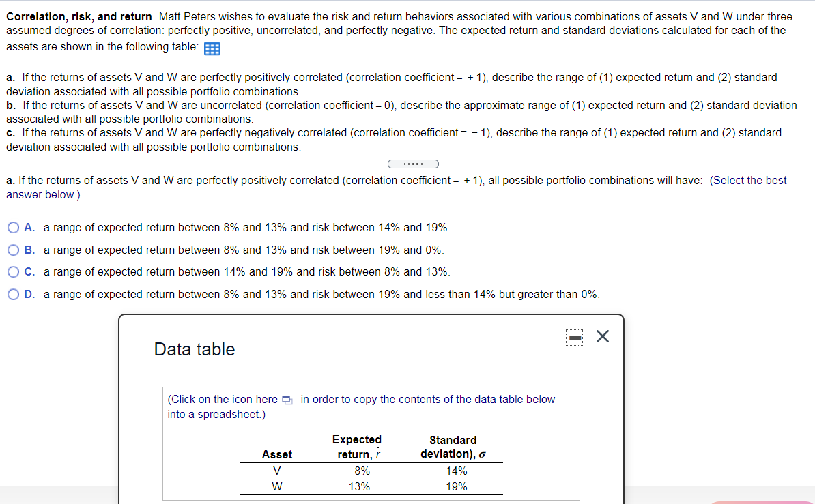
Task: Select answer choice B
Action: [13, 250]
